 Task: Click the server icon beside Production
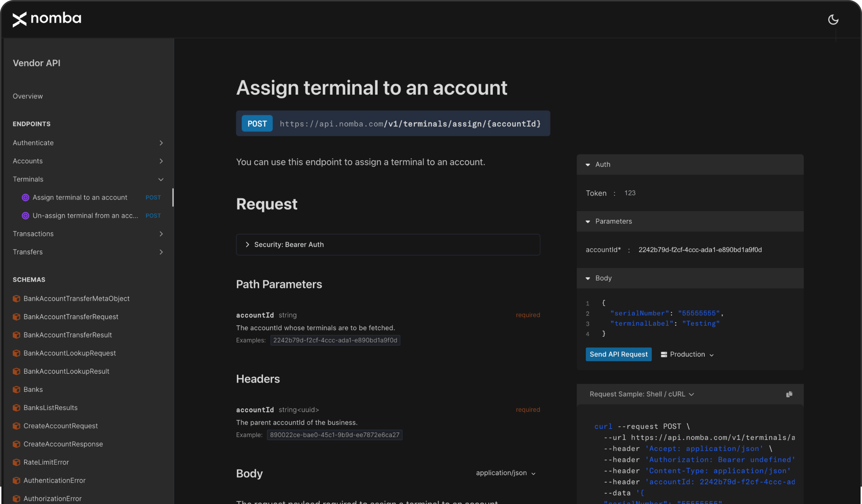(x=664, y=355)
